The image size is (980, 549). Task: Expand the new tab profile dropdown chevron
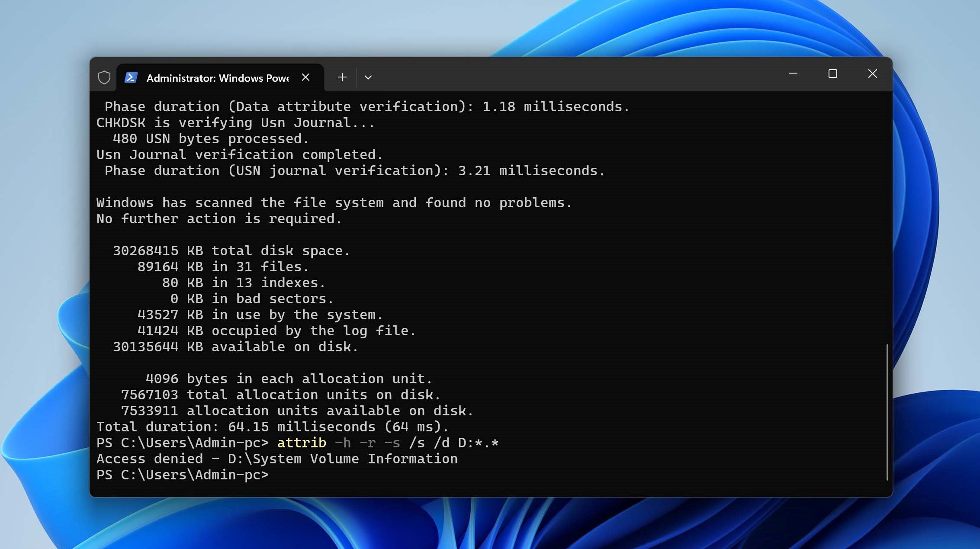pyautogui.click(x=368, y=77)
